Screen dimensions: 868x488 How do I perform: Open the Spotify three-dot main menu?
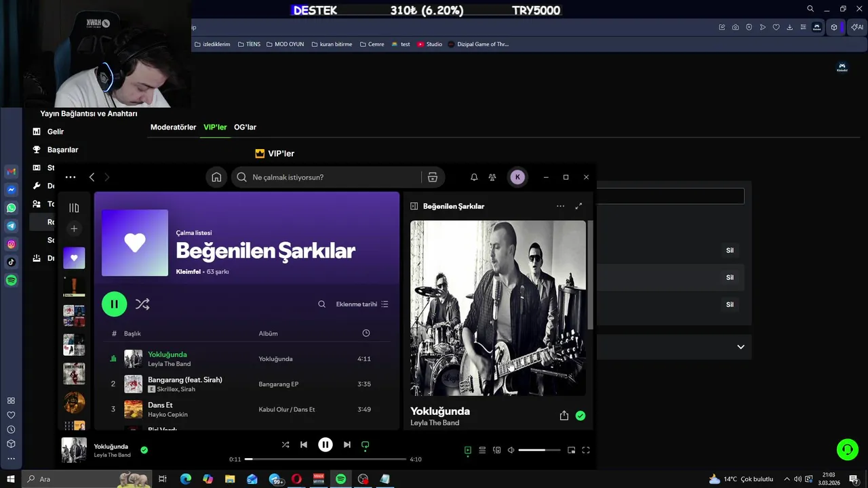coord(71,177)
